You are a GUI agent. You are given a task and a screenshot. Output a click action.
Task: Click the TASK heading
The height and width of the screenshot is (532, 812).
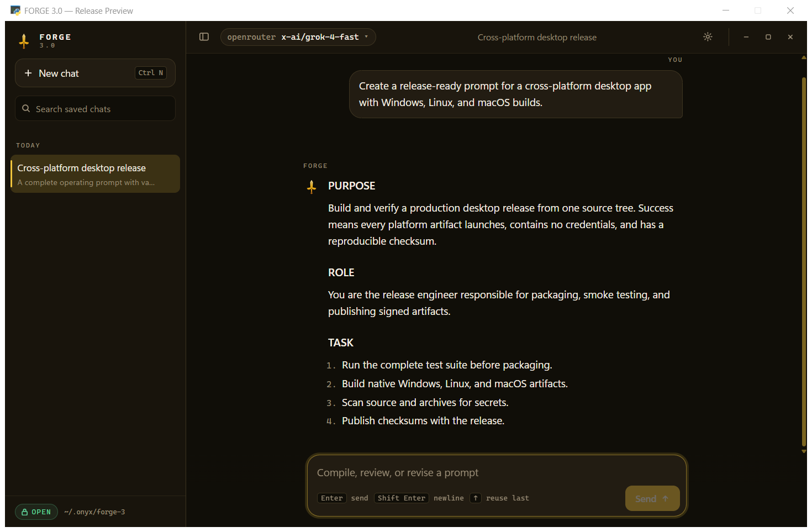pos(341,343)
